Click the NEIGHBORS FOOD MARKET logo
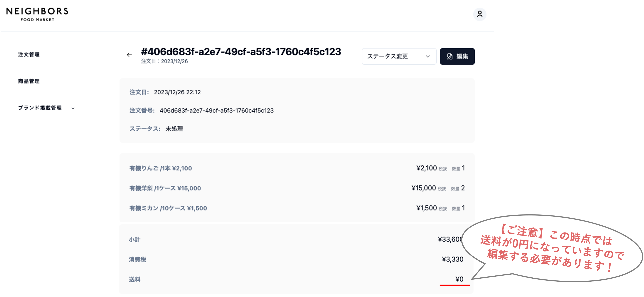Viewport: 644px width, 297px height. (37, 14)
